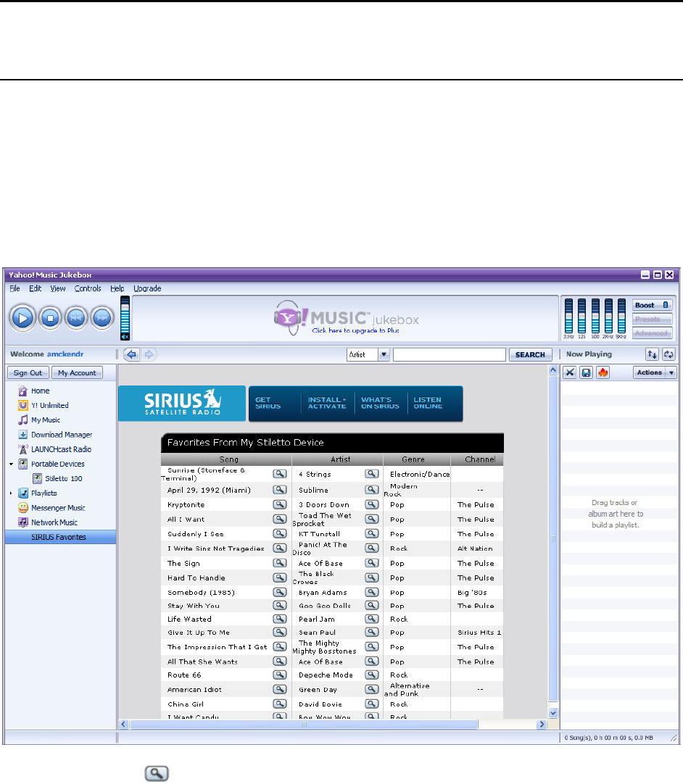Search artist KT Tunstall magnifier icon
Image resolution: width=683 pixels, height=784 pixels.
pyautogui.click(x=372, y=533)
